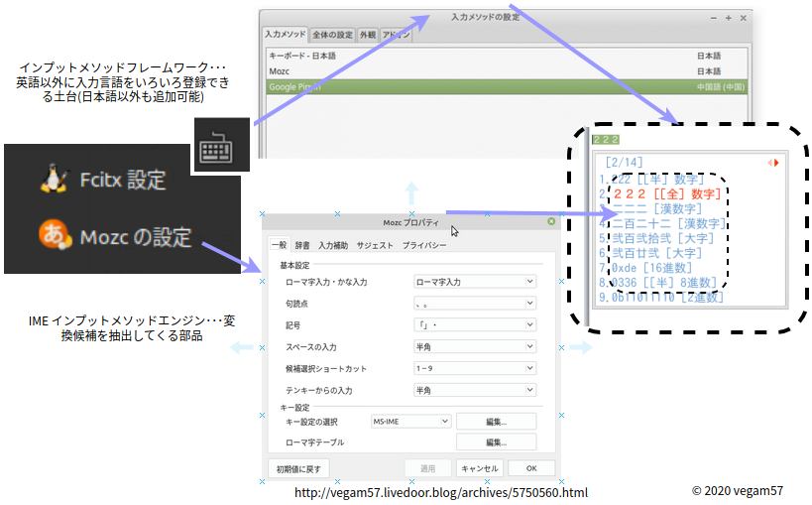The height and width of the screenshot is (505, 812).
Task: Expand the キー設定の選択 MS-IME dropdown
Action: [x=411, y=422]
